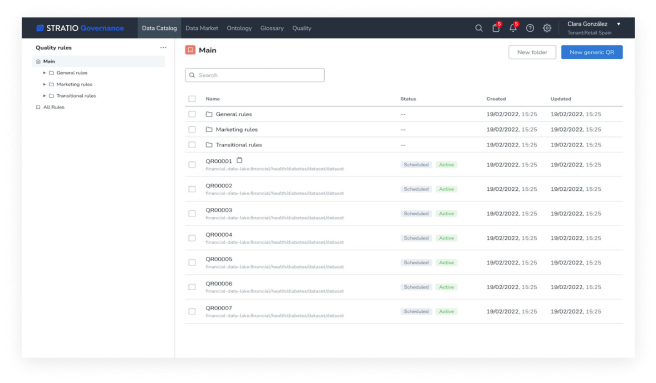Check the QR00007 row checkbox
Viewport: 656px width, 383px height.
click(x=192, y=311)
